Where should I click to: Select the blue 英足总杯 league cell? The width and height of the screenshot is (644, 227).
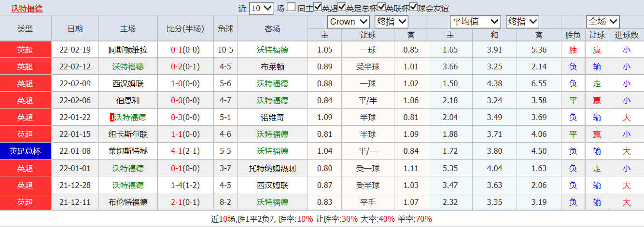coord(25,151)
